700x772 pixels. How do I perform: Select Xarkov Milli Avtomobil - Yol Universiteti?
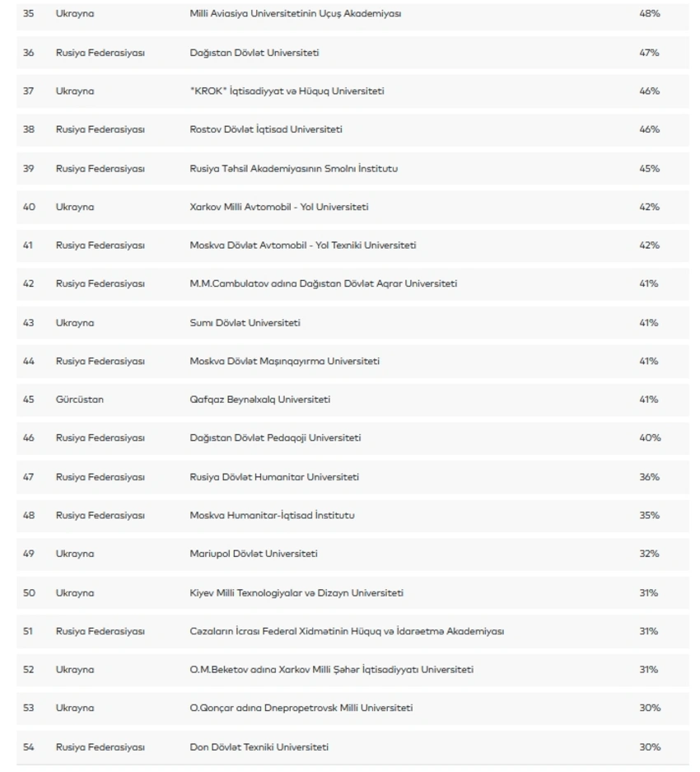pos(279,207)
